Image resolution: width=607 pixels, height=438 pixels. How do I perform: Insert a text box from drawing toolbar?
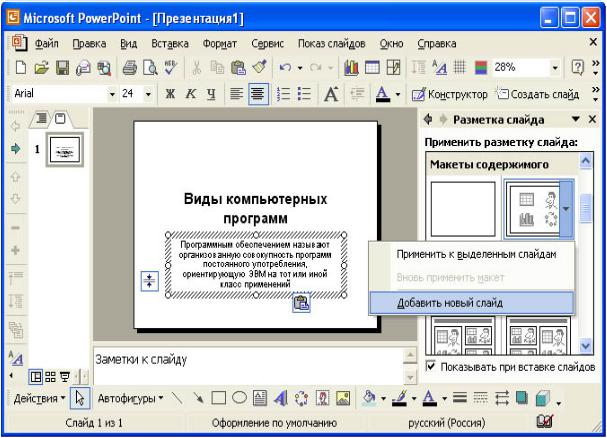coord(260,398)
